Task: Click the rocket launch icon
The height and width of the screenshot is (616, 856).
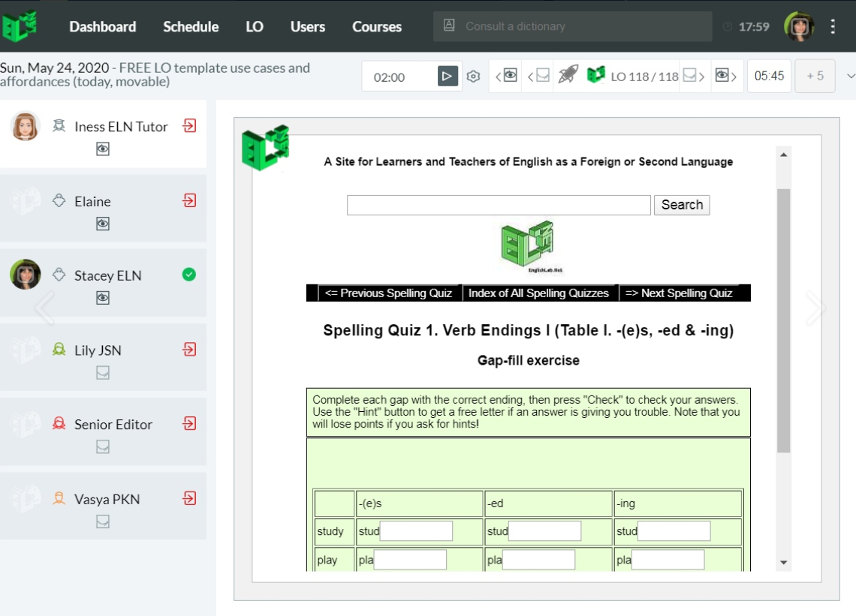Action: coord(568,74)
